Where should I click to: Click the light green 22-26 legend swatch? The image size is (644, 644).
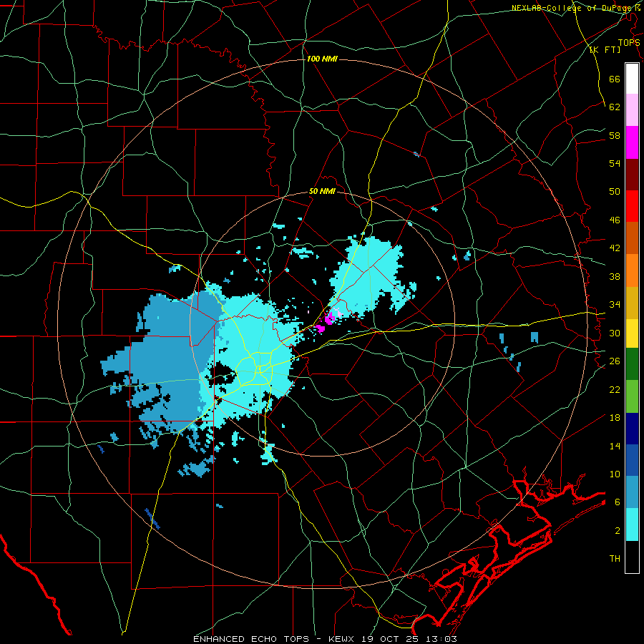(x=632, y=396)
